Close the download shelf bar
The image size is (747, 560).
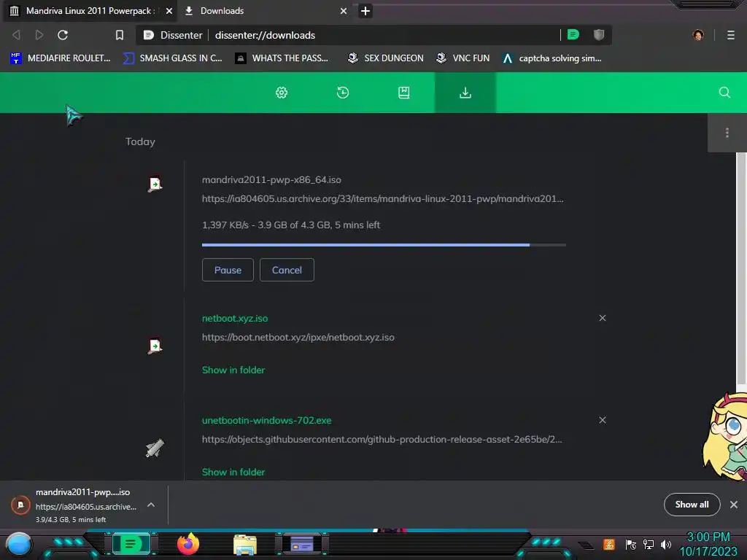point(734,505)
